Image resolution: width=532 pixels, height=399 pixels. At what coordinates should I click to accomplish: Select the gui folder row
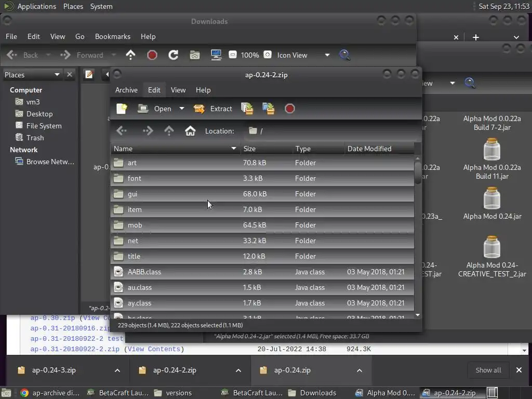point(262,194)
